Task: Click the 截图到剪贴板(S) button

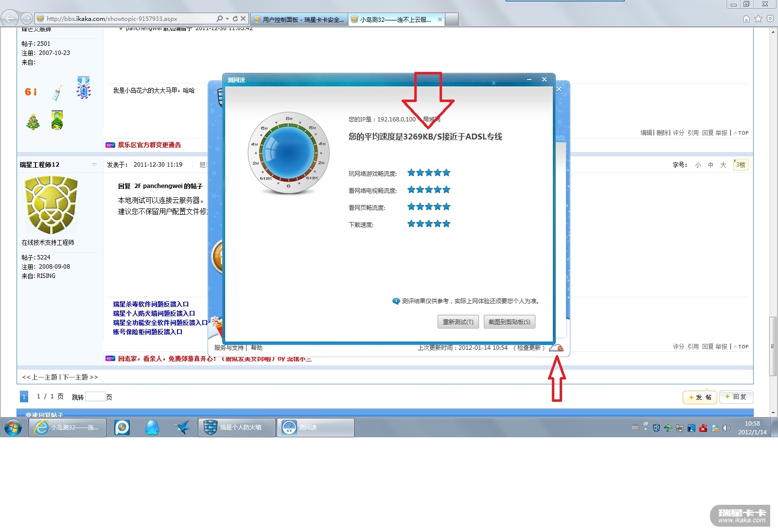Action: coord(510,322)
